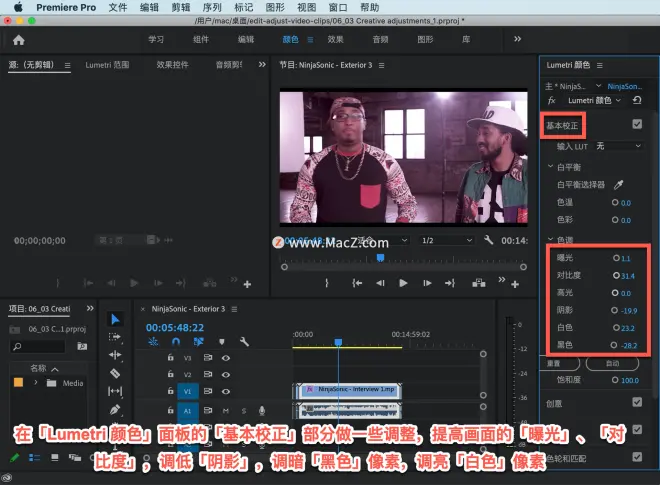Image resolution: width=660 pixels, height=485 pixels.
Task: Reset the Lumetri color effect
Action: 637,100
